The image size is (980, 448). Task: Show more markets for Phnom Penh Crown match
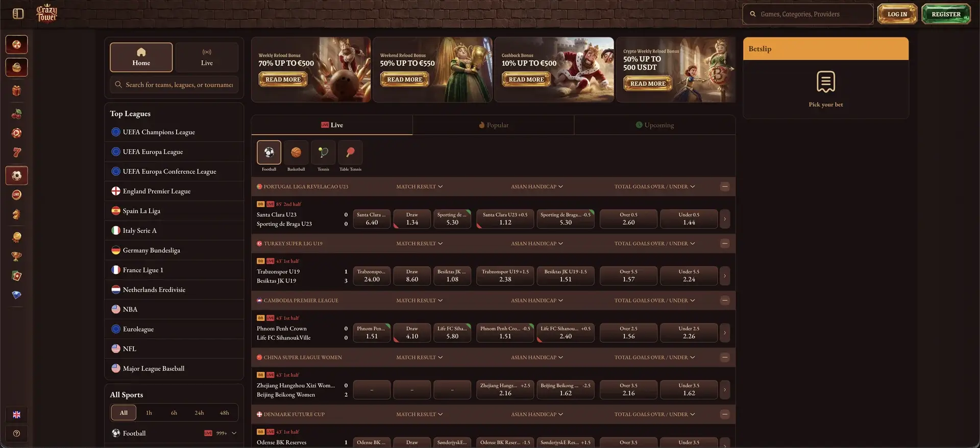click(725, 333)
